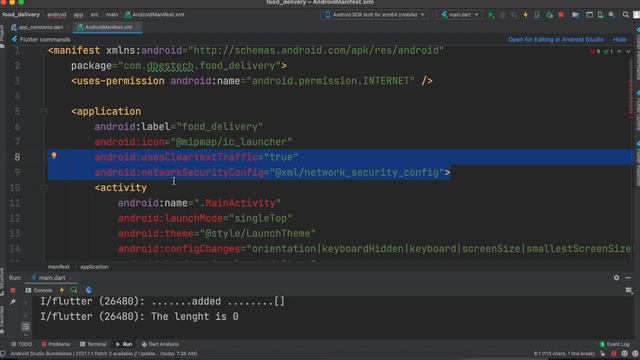Viewport: 640px width, 360px height.
Task: Select main.dart tab in Run panel
Action: pyautogui.click(x=51, y=278)
